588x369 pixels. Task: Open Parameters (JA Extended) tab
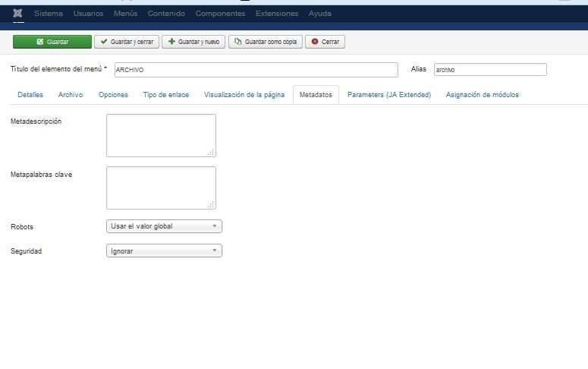click(389, 95)
